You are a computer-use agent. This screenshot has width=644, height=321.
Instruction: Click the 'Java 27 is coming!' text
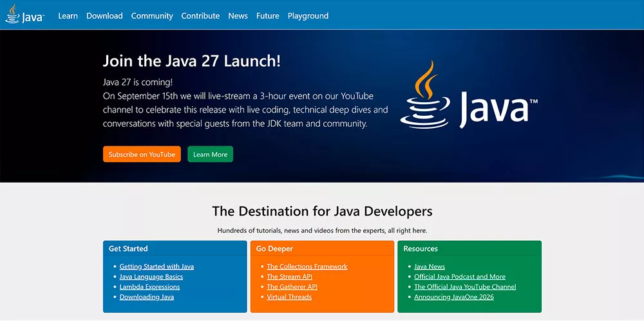138,82
